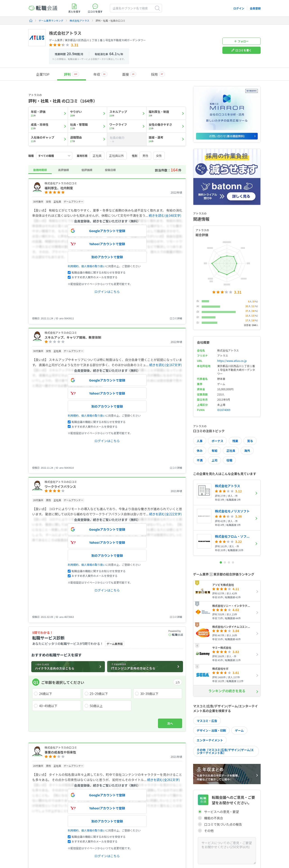The image size is (289, 868).
Task: Select 25~29歳以下 age option
Action: point(107,693)
